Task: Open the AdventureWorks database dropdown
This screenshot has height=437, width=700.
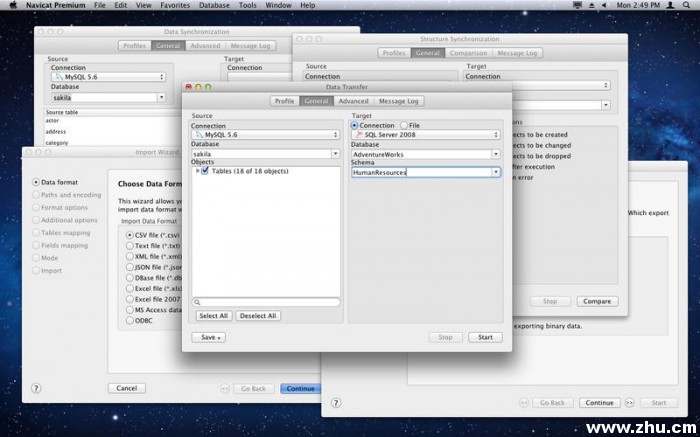Action: click(x=425, y=154)
